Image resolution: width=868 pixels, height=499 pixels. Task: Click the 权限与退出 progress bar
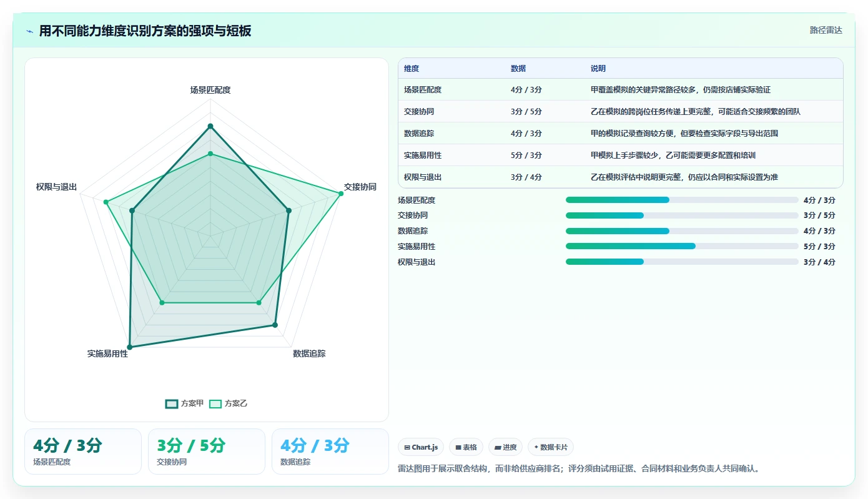pyautogui.click(x=682, y=262)
